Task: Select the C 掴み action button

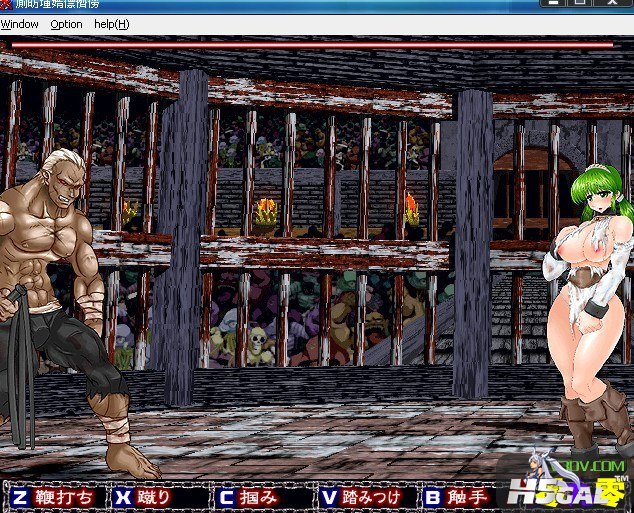Action: pos(262,497)
